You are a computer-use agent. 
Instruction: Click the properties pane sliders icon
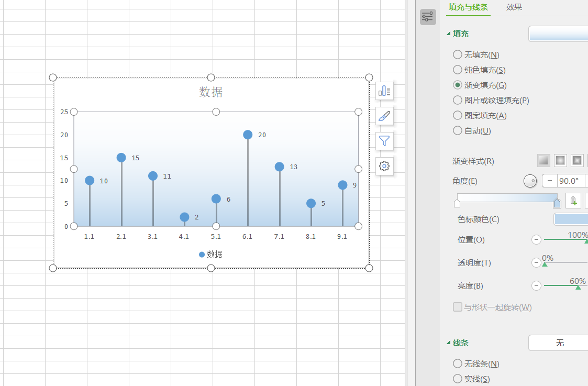pos(428,17)
